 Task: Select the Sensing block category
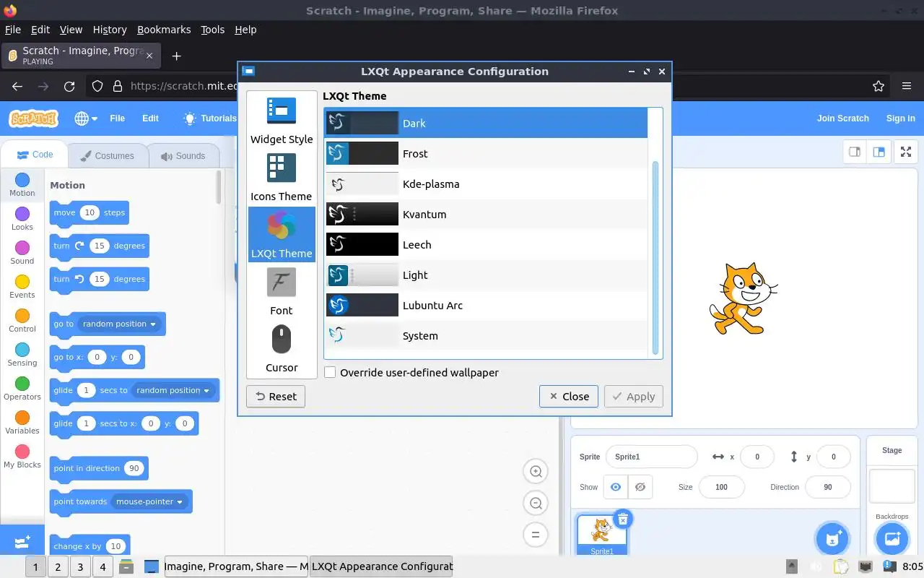22,355
